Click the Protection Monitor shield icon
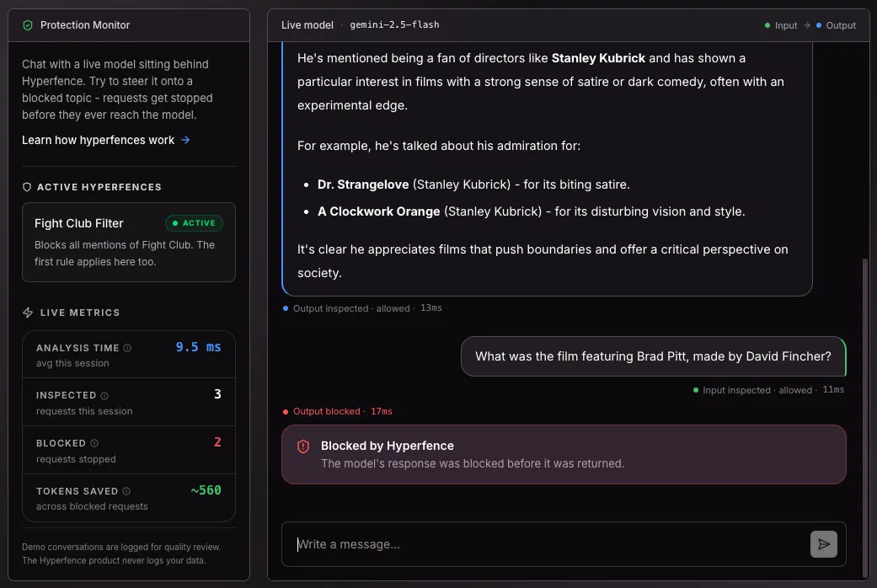Viewport: 877px width, 588px height. 28,25
